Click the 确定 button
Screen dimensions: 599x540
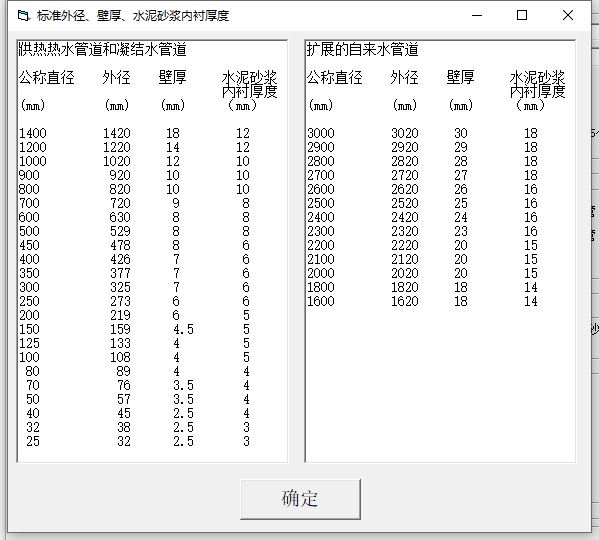tap(300, 499)
